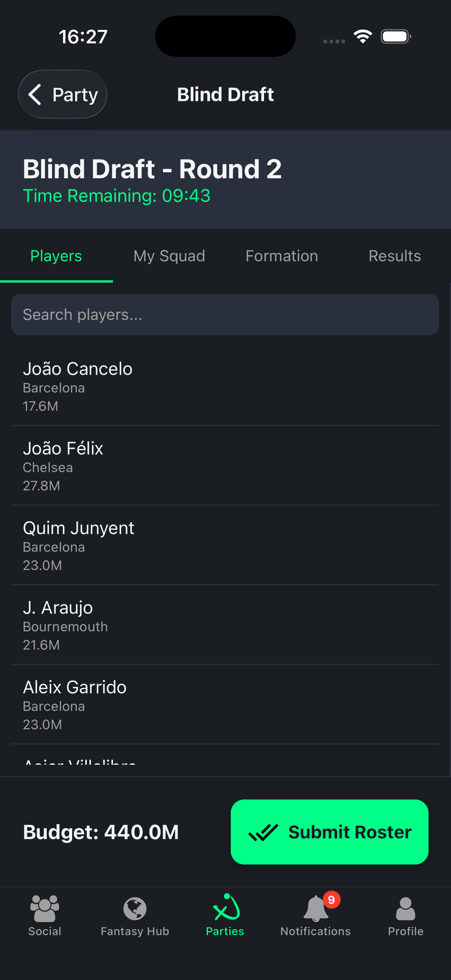Image resolution: width=451 pixels, height=980 pixels.
Task: Tap the battery status icon
Action: 395,37
